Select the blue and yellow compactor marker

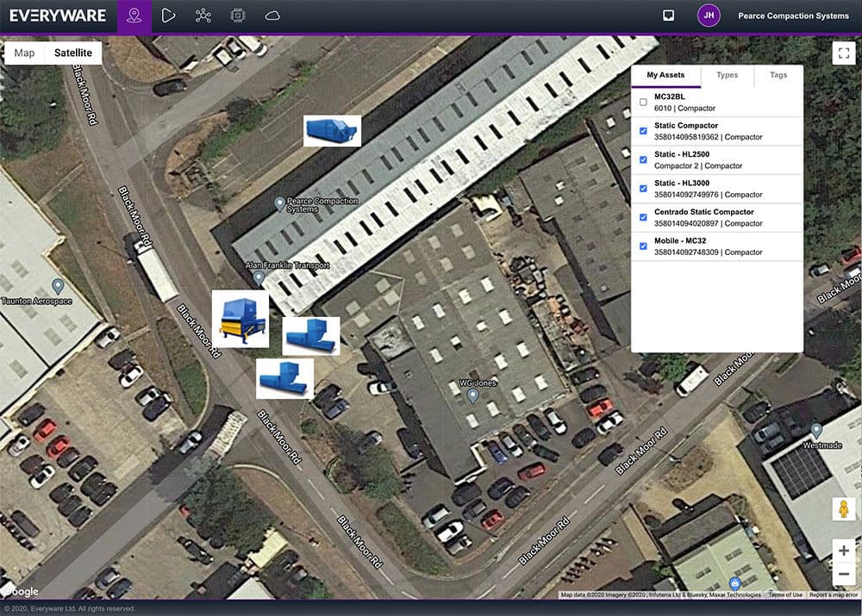click(x=240, y=320)
